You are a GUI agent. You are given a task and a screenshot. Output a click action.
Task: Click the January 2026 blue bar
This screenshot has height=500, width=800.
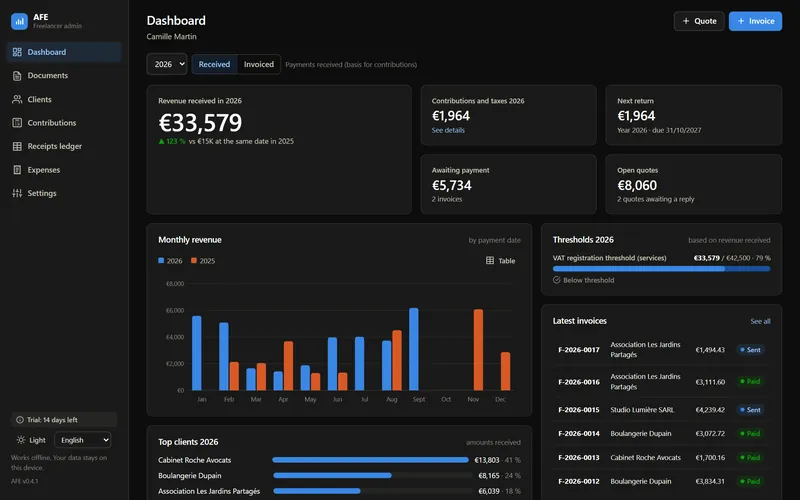[x=196, y=354]
